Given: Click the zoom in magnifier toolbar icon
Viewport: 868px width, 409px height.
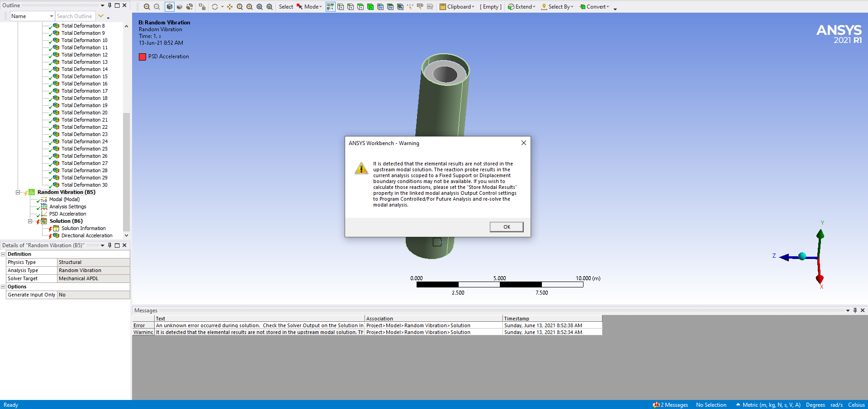Looking at the screenshot, I should [147, 7].
